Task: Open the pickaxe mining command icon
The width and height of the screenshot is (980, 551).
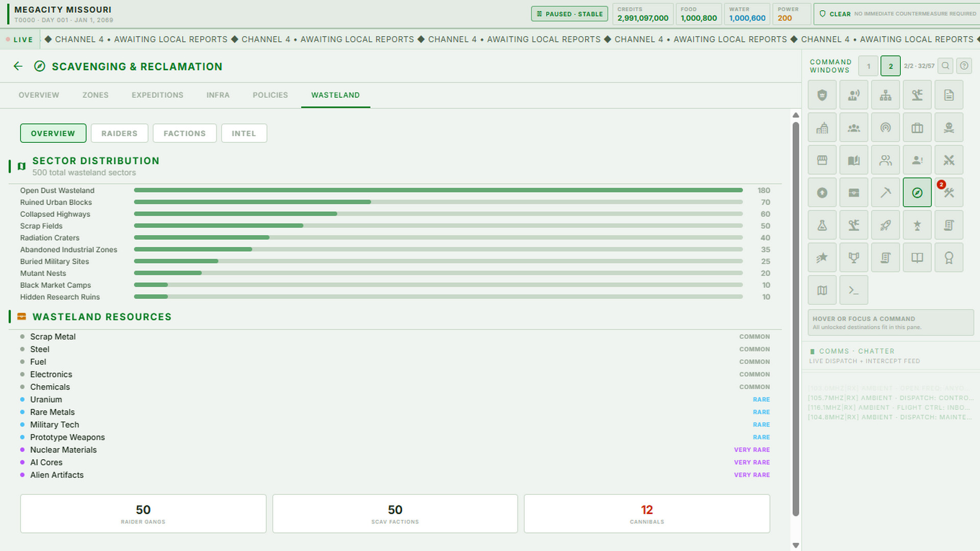Action: tap(885, 193)
